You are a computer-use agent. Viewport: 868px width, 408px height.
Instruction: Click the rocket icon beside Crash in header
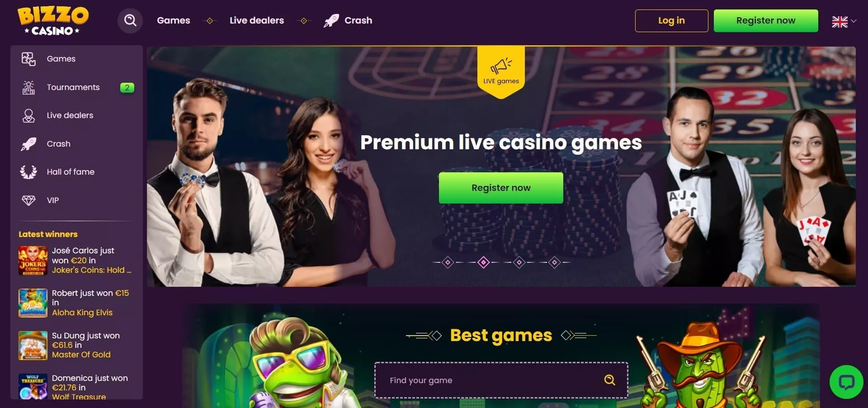pyautogui.click(x=331, y=20)
